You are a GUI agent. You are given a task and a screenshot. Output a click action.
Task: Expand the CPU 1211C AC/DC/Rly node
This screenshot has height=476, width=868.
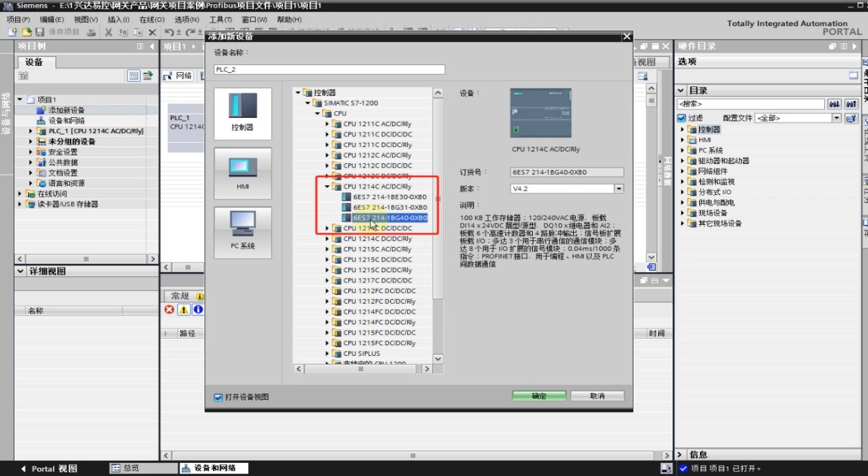(x=327, y=124)
